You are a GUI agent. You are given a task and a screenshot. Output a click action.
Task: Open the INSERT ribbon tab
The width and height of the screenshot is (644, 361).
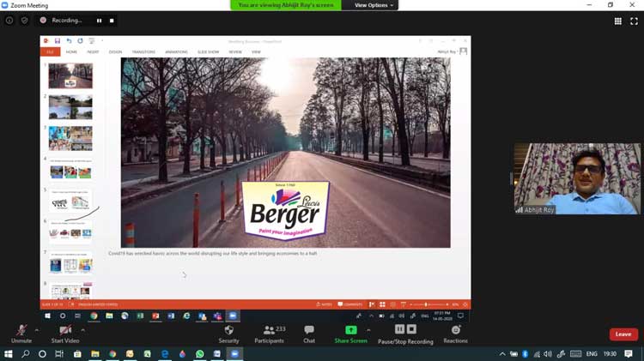[93, 51]
